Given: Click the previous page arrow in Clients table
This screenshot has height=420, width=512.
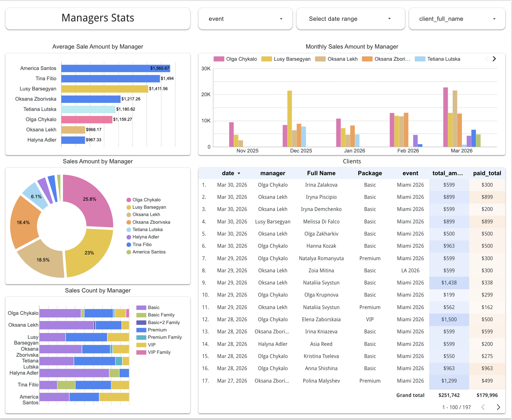Looking at the screenshot, I should 483,407.
